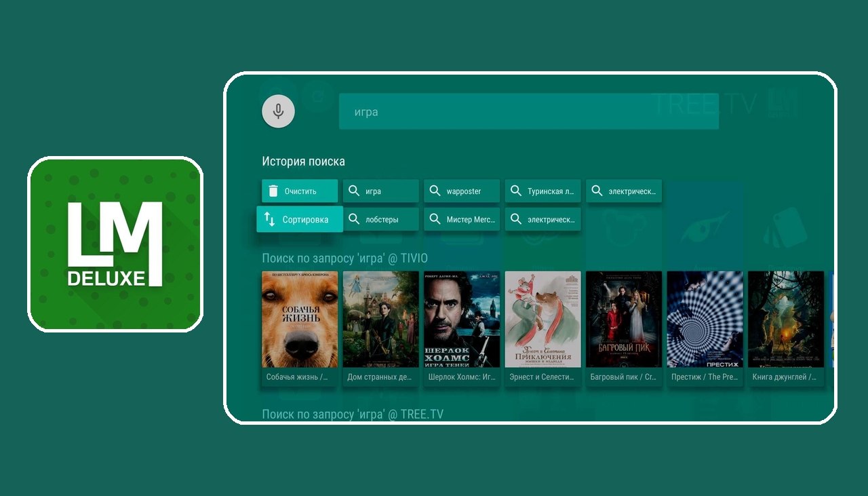Open 'Книга джунглей' movie poster
The height and width of the screenshot is (496, 868).
pos(786,319)
